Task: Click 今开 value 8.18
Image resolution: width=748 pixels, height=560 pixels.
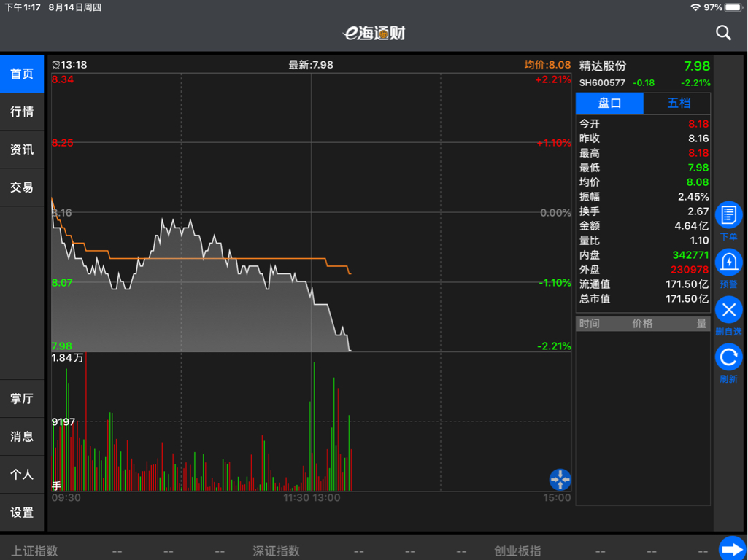Action: 698,124
